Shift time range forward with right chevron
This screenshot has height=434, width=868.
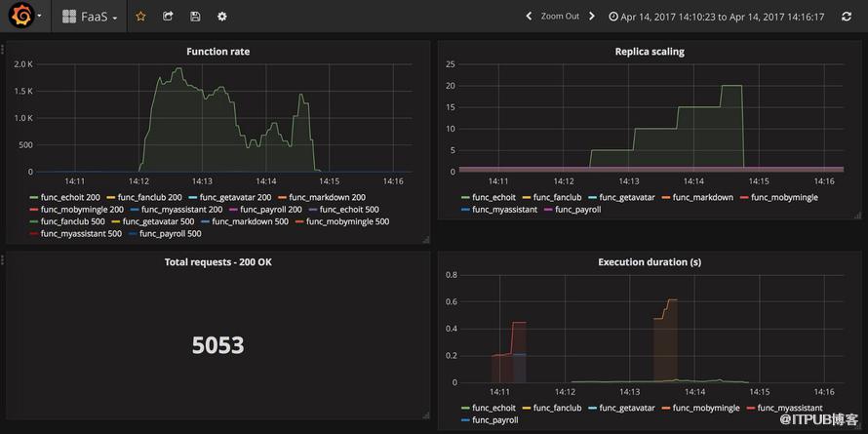tap(592, 17)
